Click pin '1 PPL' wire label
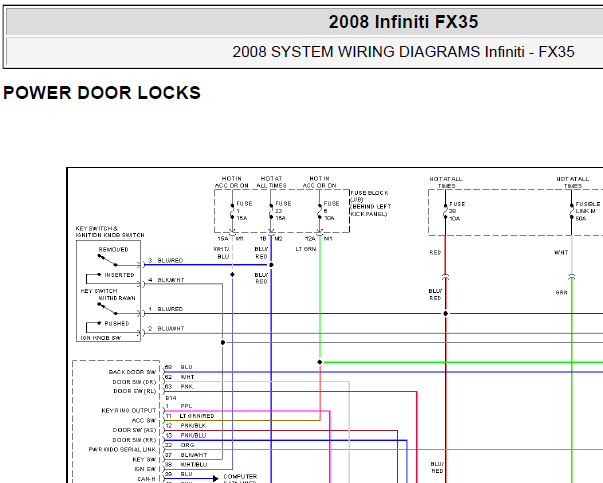The height and width of the screenshot is (483, 603). [179, 406]
